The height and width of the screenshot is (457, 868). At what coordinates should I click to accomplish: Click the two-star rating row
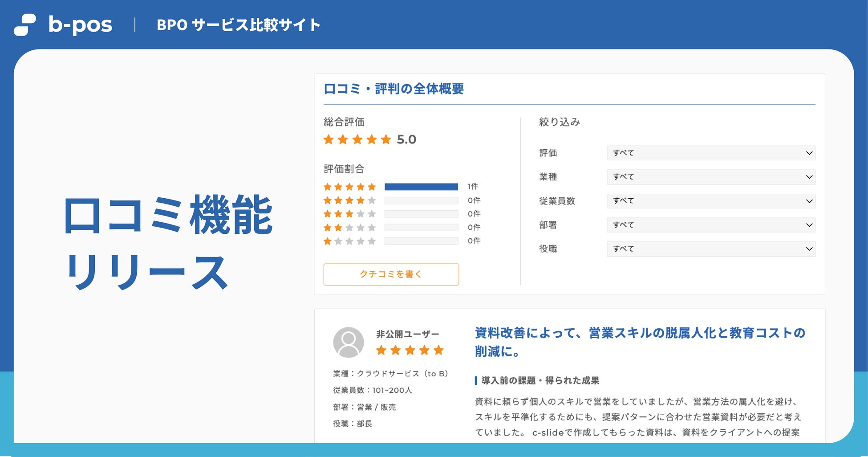(349, 228)
